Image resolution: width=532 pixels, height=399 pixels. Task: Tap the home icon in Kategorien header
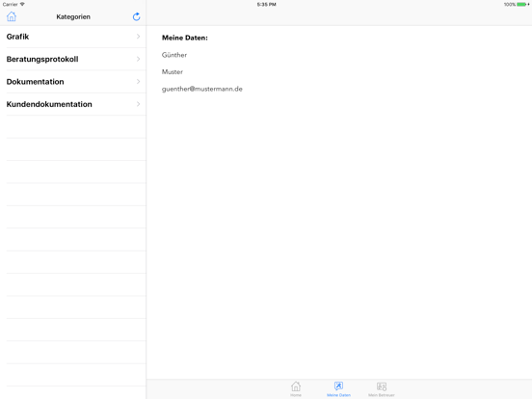click(12, 16)
